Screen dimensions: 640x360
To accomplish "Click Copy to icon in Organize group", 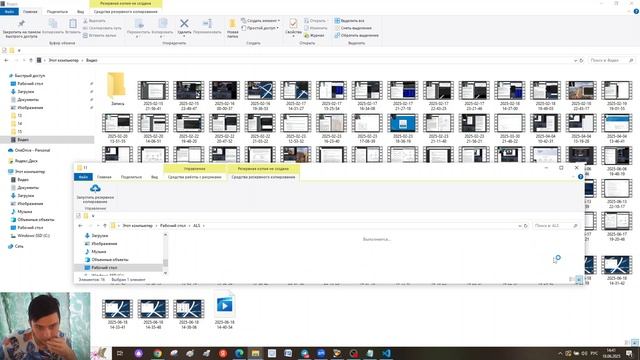I will coord(162,24).
